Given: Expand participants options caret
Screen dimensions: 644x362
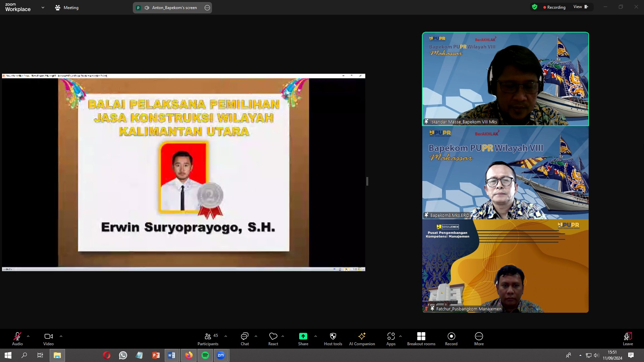Looking at the screenshot, I should [x=226, y=336].
